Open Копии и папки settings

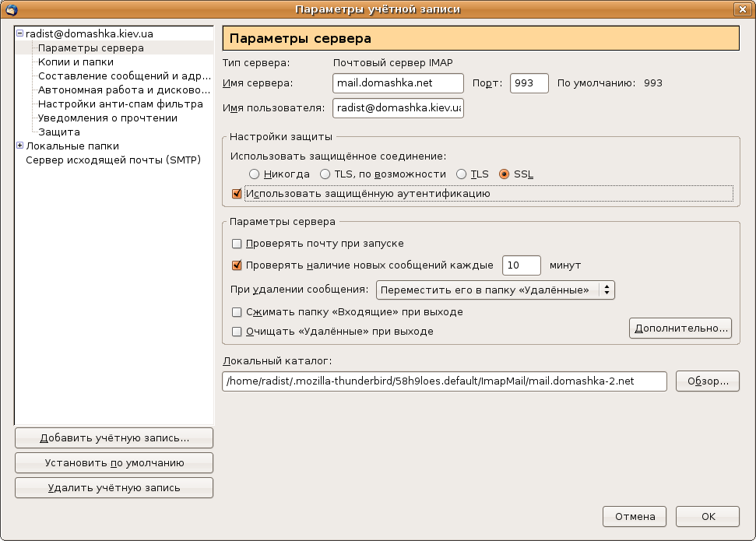(76, 62)
